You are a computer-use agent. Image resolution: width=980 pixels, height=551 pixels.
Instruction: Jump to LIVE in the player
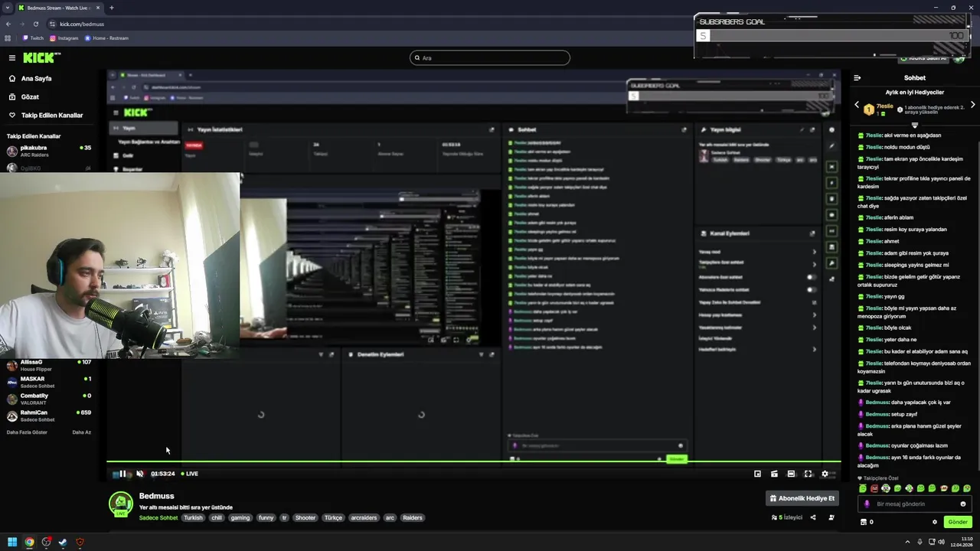point(189,474)
